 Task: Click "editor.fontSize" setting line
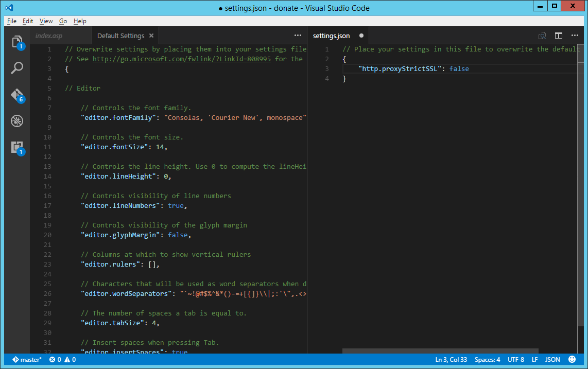(124, 147)
